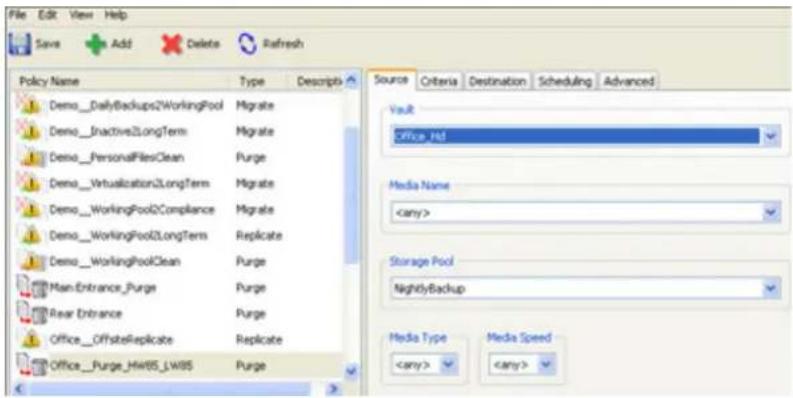Click the blue Refresh arrows icon
Image resolution: width=793 pixels, height=398 pixels.
pyautogui.click(x=247, y=44)
